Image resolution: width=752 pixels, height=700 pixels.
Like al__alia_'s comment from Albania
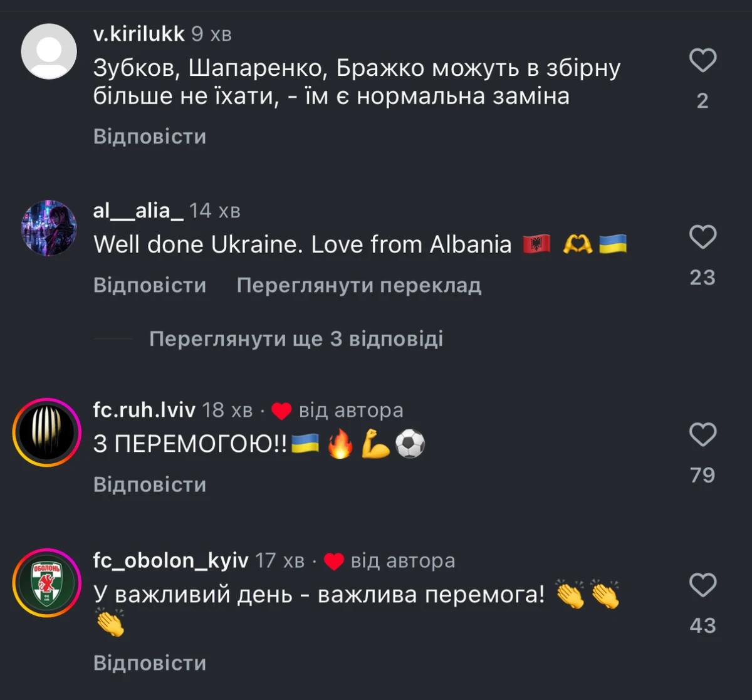(x=702, y=238)
